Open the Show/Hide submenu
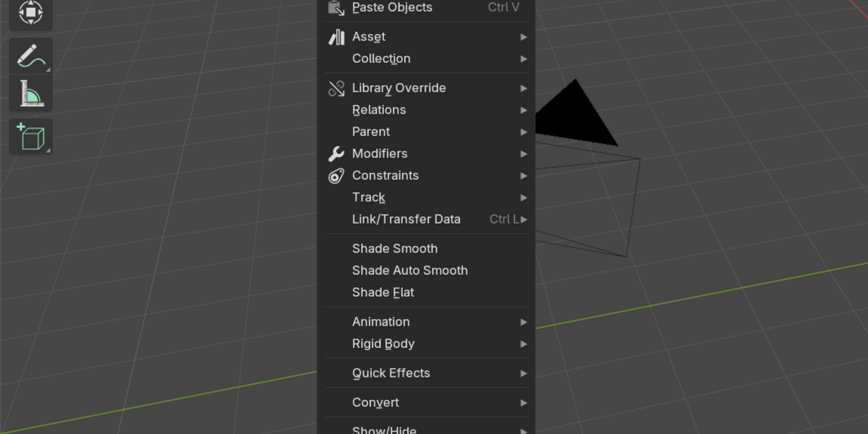The height and width of the screenshot is (434, 868). [x=426, y=427]
